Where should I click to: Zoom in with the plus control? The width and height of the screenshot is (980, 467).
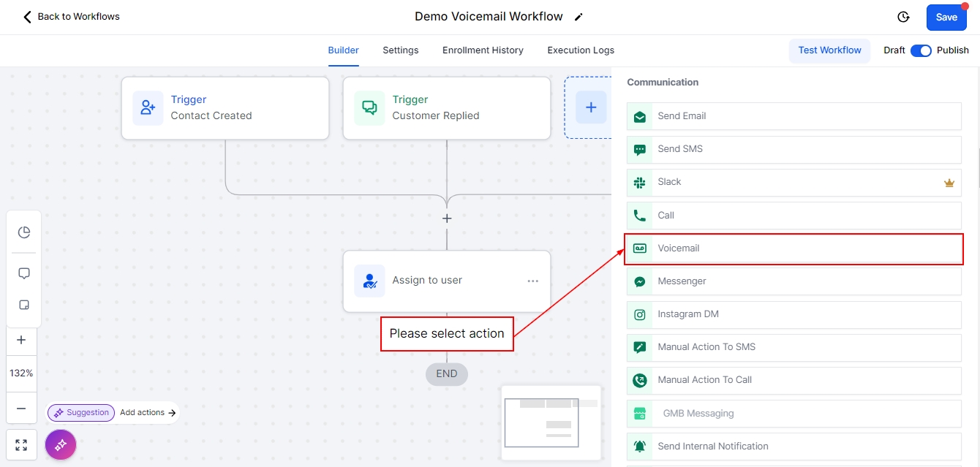point(21,340)
